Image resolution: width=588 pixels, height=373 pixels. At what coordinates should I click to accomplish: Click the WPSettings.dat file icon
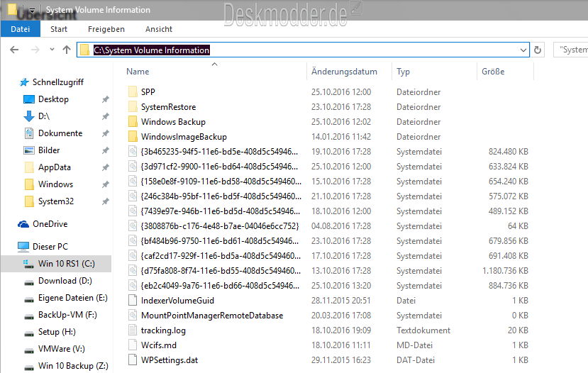[x=133, y=360]
